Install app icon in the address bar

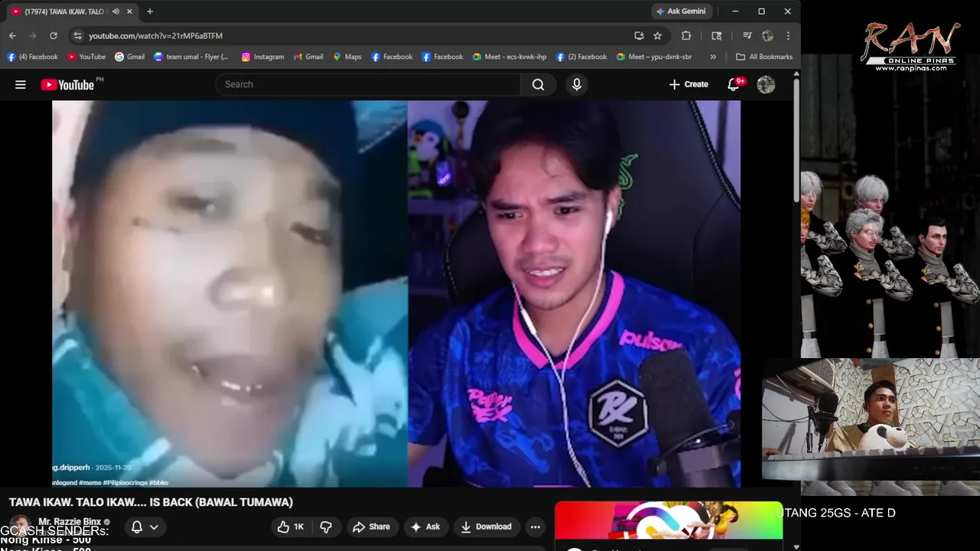click(639, 35)
